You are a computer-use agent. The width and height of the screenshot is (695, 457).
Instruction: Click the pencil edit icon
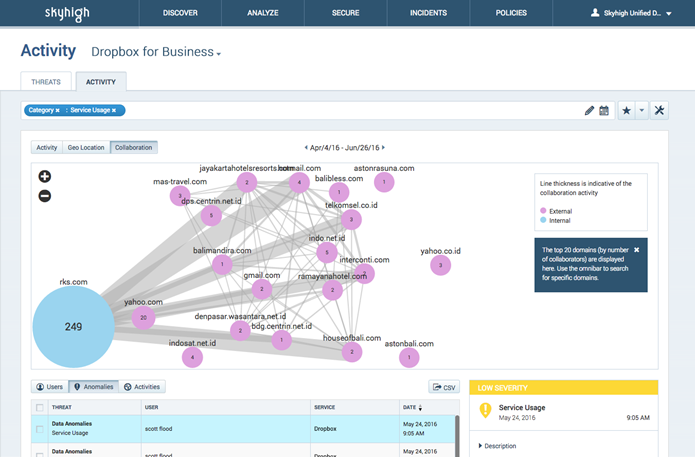click(x=590, y=110)
